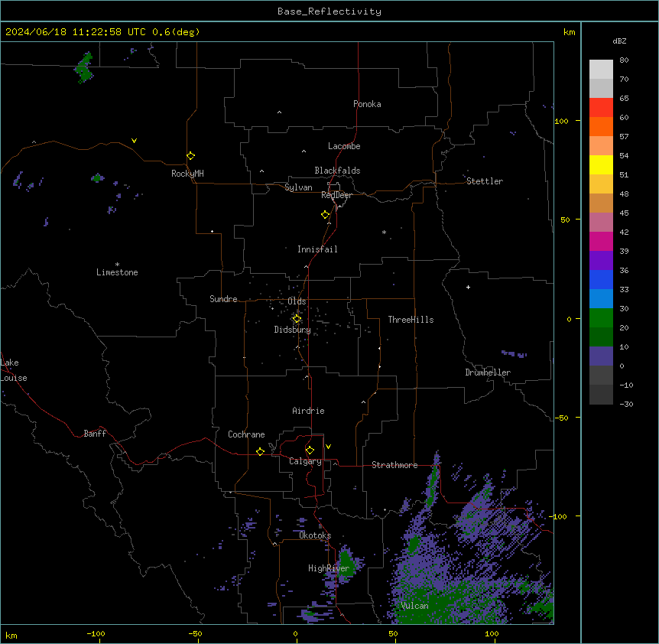Click the Limestone label

click(x=117, y=272)
